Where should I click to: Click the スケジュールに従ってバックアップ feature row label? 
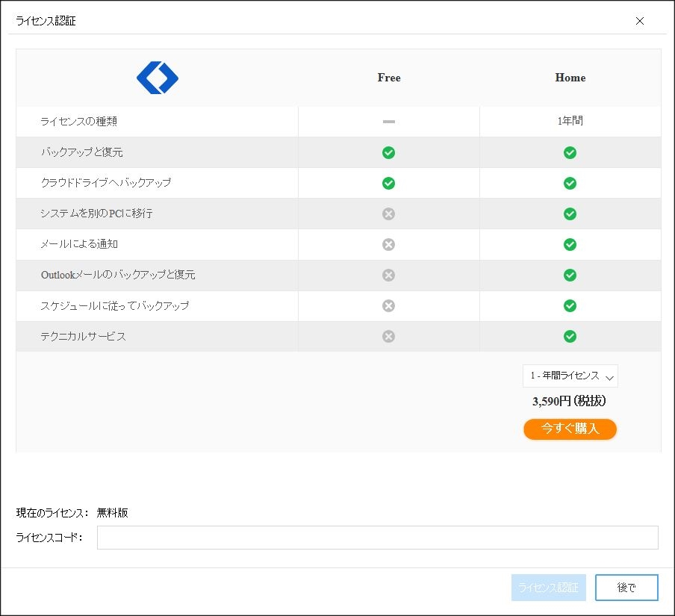click(114, 305)
